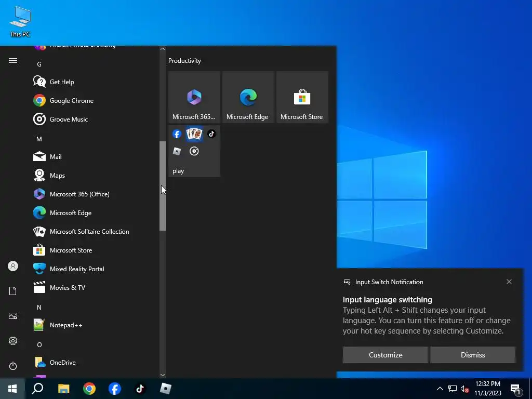Close the Input Switch Notification toast
532x399 pixels.
click(509, 282)
